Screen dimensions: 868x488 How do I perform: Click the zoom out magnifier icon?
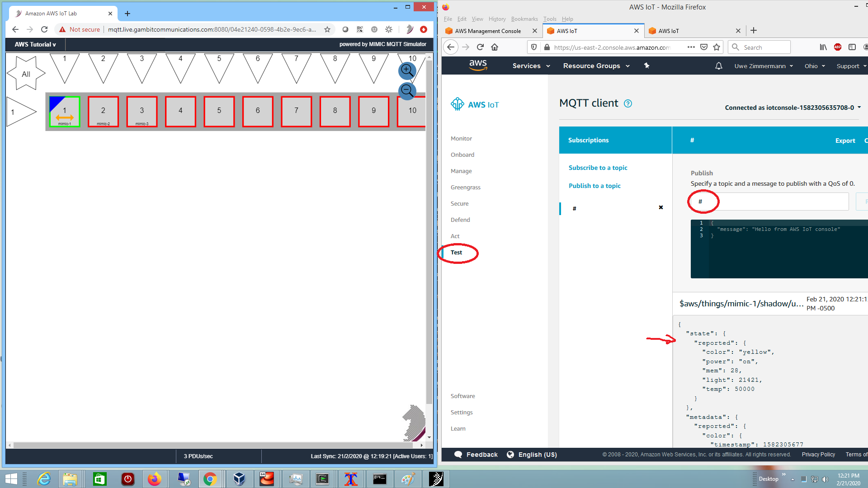point(407,91)
